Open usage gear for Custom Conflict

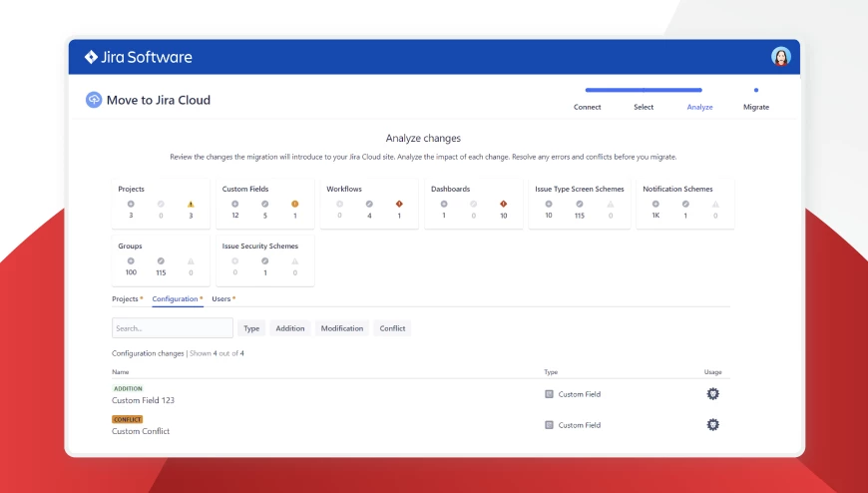(x=712, y=425)
